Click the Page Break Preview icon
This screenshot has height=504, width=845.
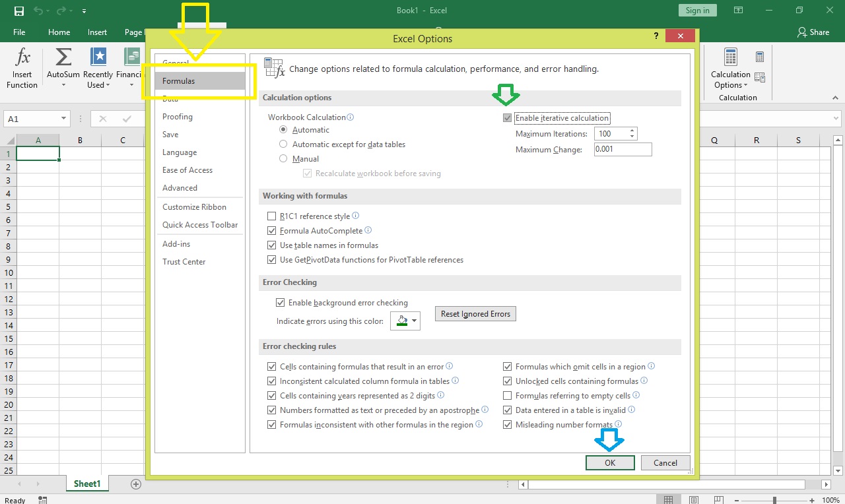[720, 500]
